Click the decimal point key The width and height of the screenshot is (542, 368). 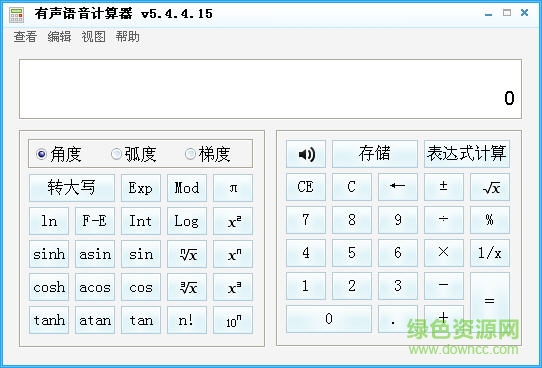click(398, 319)
